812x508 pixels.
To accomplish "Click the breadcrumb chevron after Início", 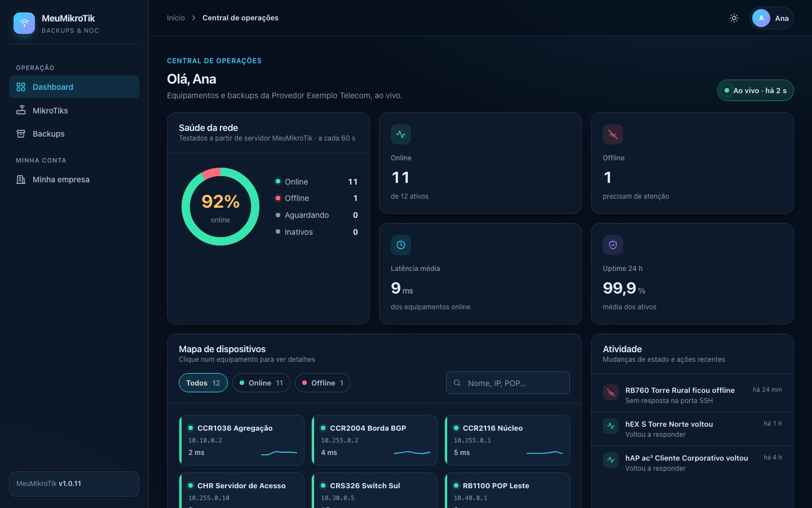I will click(193, 18).
